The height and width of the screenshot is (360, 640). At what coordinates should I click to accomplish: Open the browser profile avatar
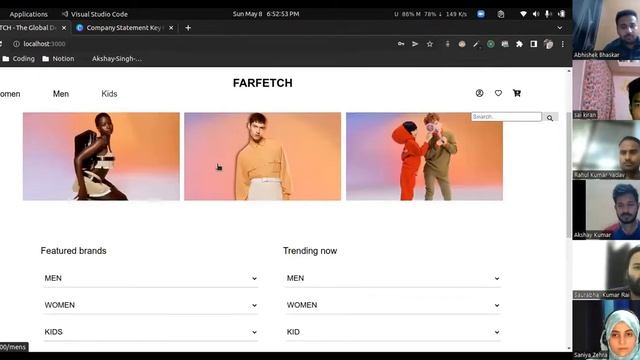(x=548, y=44)
